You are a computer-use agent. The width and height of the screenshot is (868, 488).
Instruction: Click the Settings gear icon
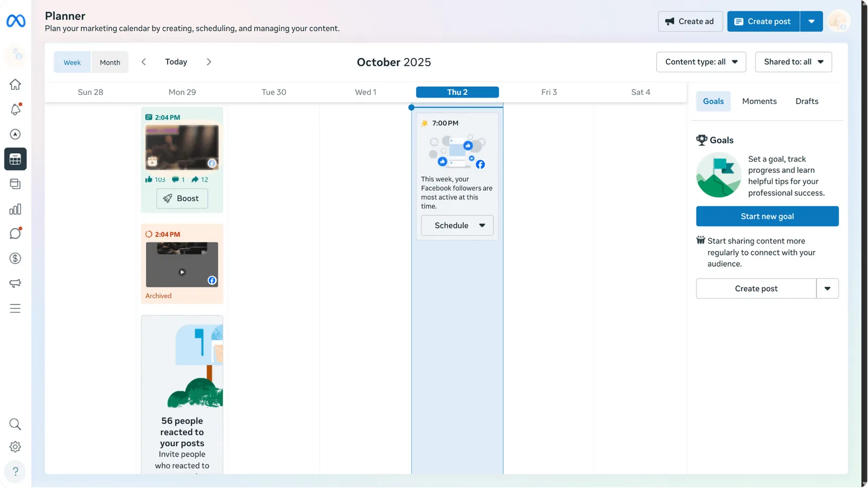point(15,447)
